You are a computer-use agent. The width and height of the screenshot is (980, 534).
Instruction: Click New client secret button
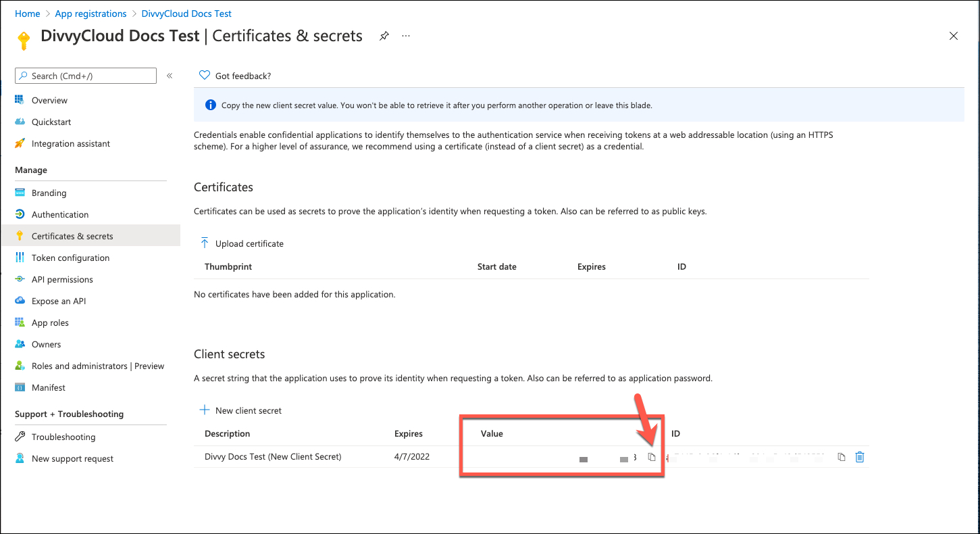(x=249, y=410)
